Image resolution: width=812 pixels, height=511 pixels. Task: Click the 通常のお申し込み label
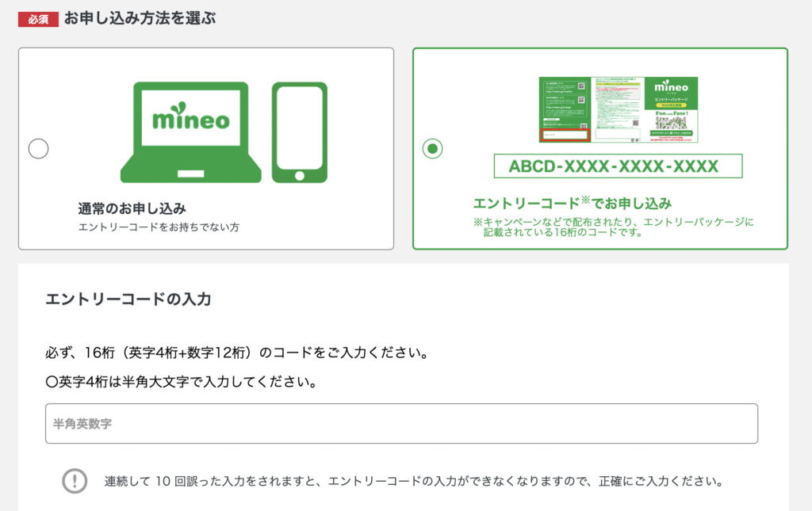tap(132, 208)
